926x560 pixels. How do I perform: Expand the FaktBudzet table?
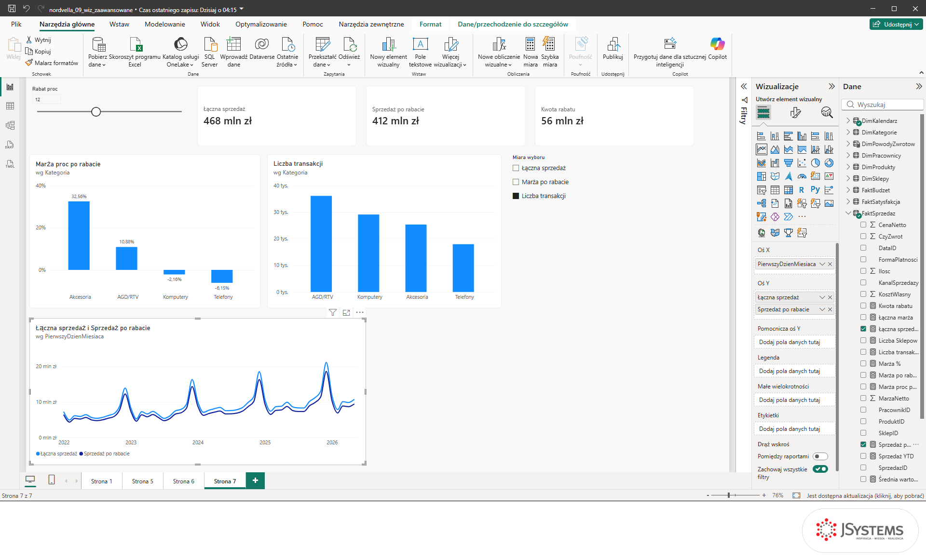pyautogui.click(x=848, y=190)
